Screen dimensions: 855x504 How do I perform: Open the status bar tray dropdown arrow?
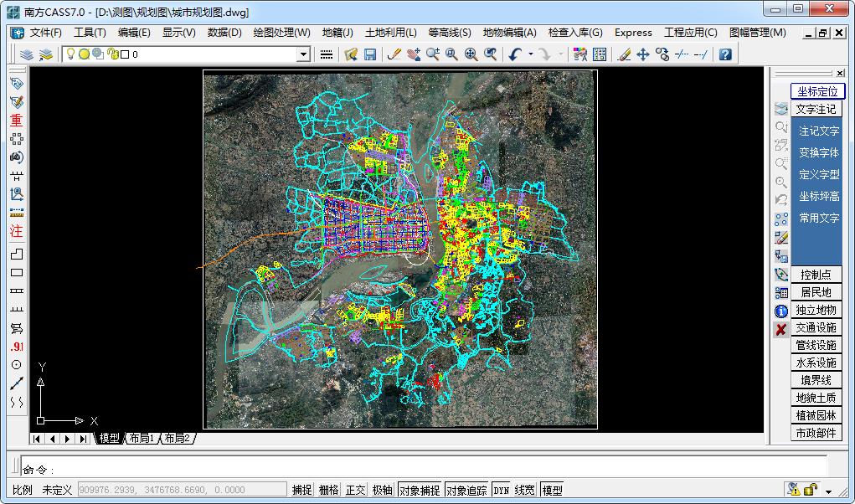[x=829, y=491]
